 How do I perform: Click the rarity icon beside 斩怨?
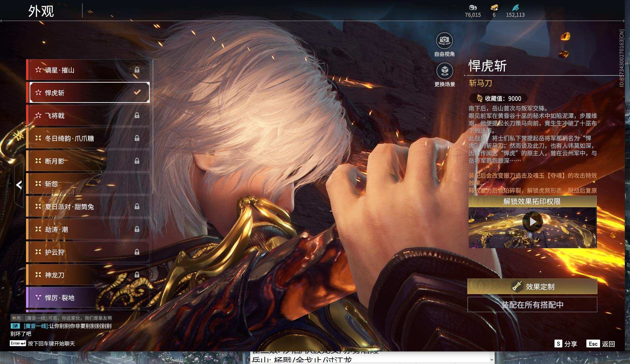(38, 183)
